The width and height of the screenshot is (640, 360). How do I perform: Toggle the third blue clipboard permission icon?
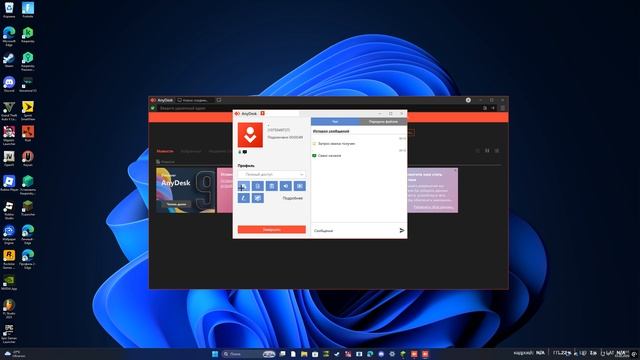[x=271, y=186]
